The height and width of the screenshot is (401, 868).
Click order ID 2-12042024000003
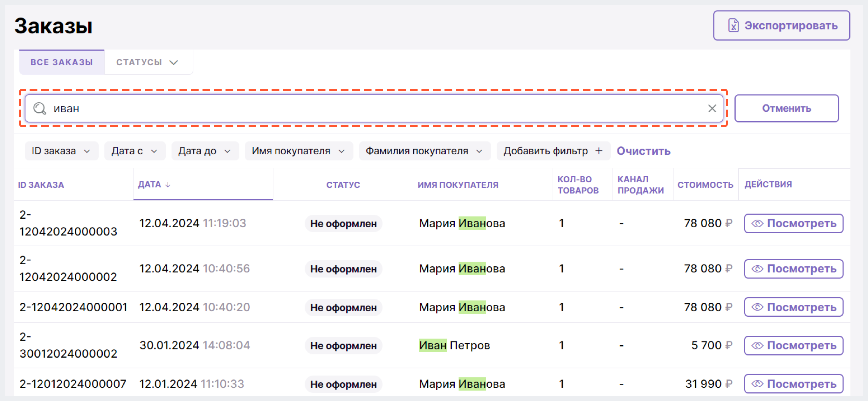point(68,223)
